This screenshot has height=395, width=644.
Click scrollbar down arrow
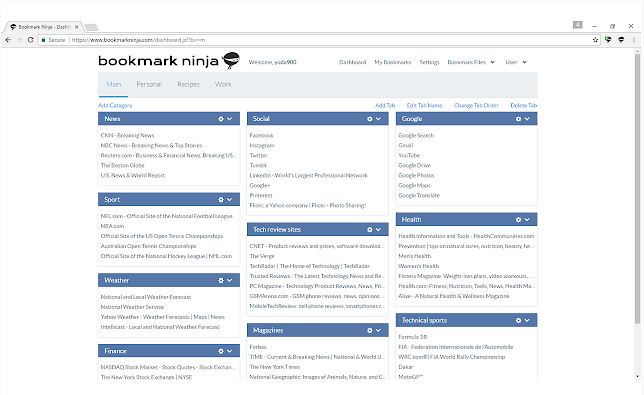click(637, 376)
